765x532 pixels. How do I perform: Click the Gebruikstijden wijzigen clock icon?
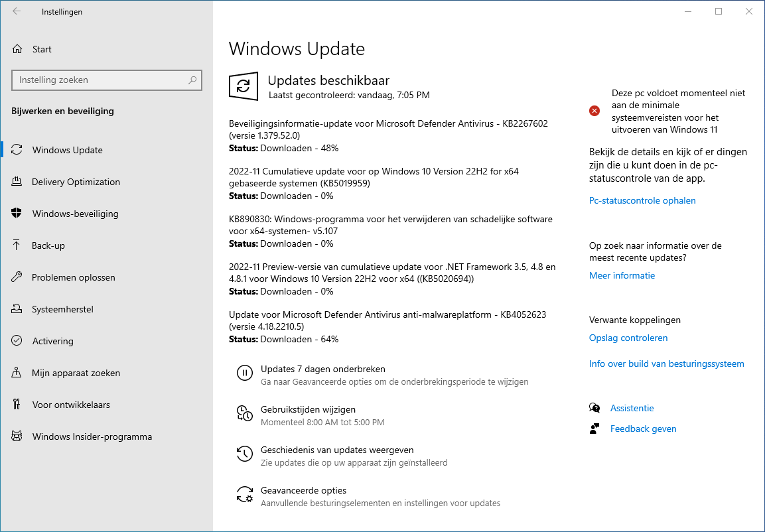point(245,414)
